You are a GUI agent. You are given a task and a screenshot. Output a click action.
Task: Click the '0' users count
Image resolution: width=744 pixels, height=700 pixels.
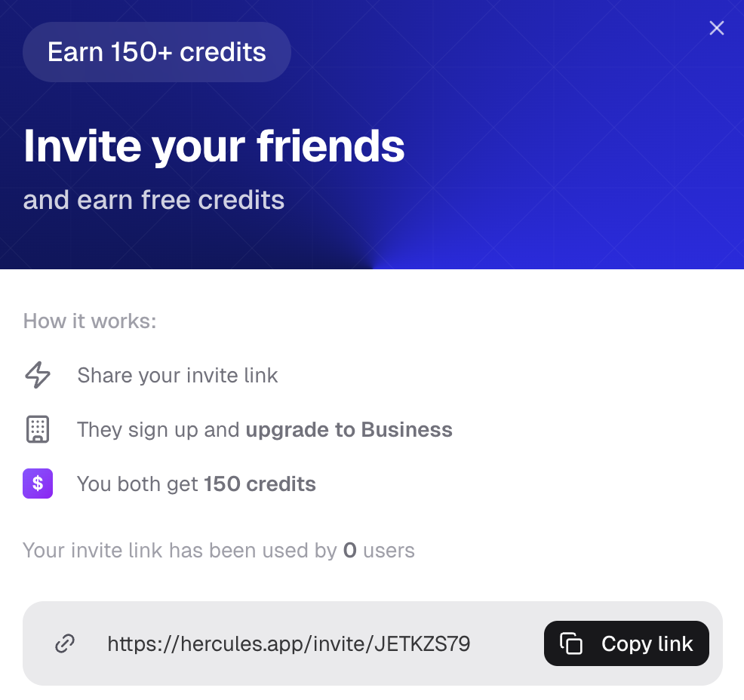coord(349,550)
